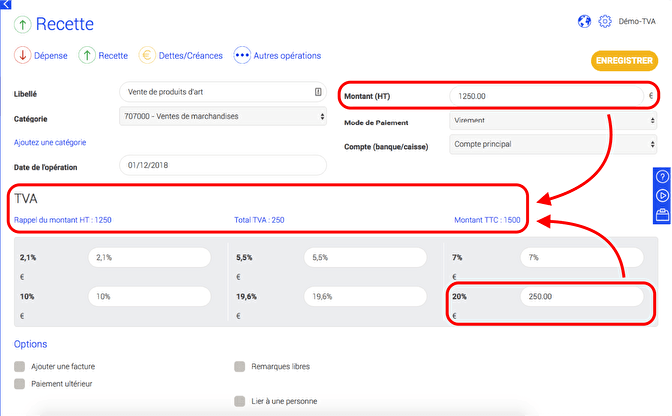Check the Ajouter une facture checkbox
Image resolution: width=672 pixels, height=416 pixels.
(19, 366)
